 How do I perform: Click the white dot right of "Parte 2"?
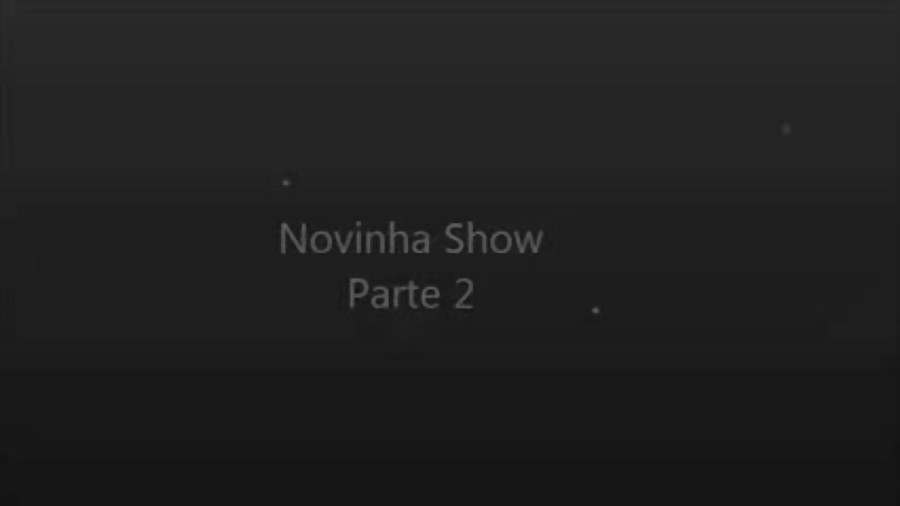click(596, 310)
